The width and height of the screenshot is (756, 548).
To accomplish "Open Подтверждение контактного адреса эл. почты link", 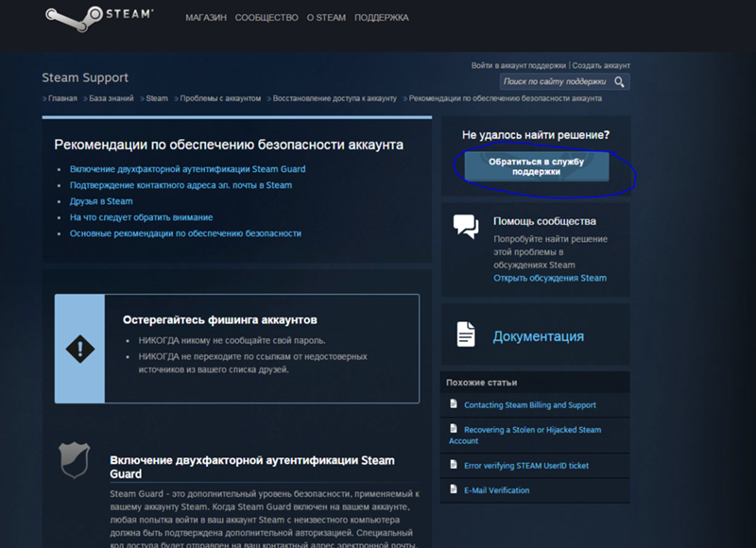I will tap(180, 185).
